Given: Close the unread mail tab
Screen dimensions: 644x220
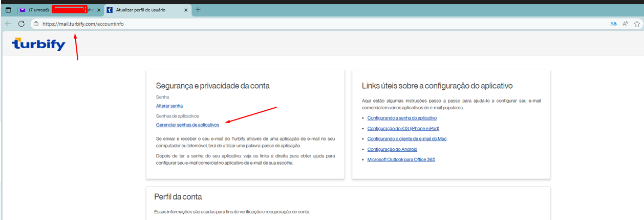Looking at the screenshot, I should (99, 10).
